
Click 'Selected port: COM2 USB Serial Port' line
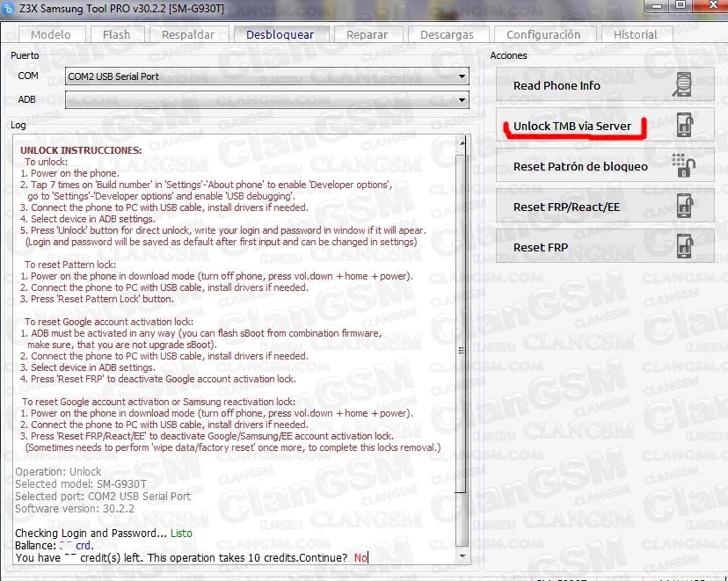coord(103,497)
